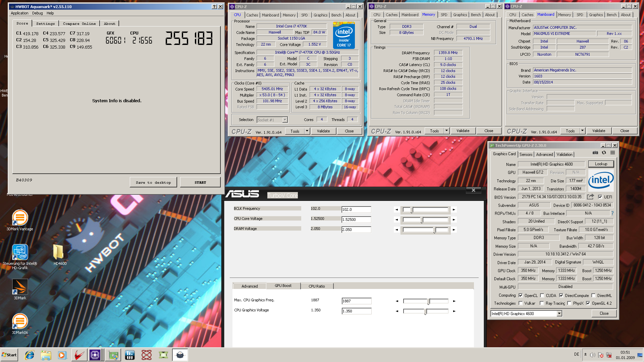Toggle PhysX checkbox

click(569, 303)
